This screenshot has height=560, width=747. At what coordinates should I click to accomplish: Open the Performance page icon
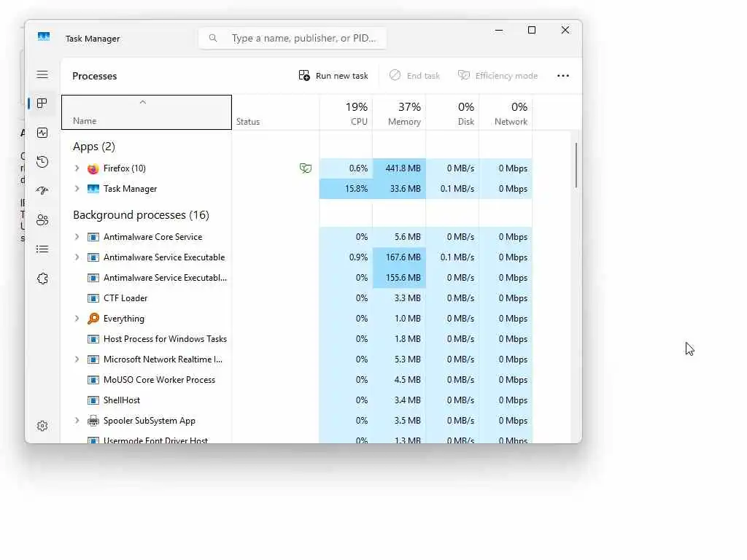pos(42,133)
